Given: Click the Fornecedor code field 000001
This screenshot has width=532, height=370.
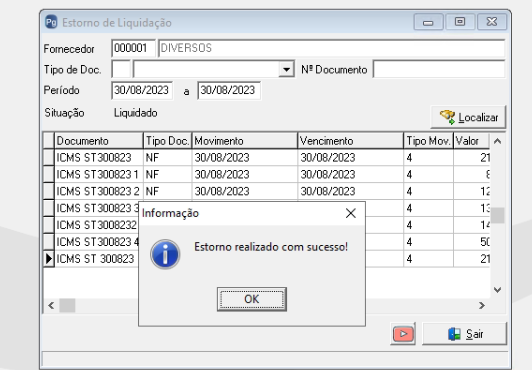Looking at the screenshot, I should (133, 48).
